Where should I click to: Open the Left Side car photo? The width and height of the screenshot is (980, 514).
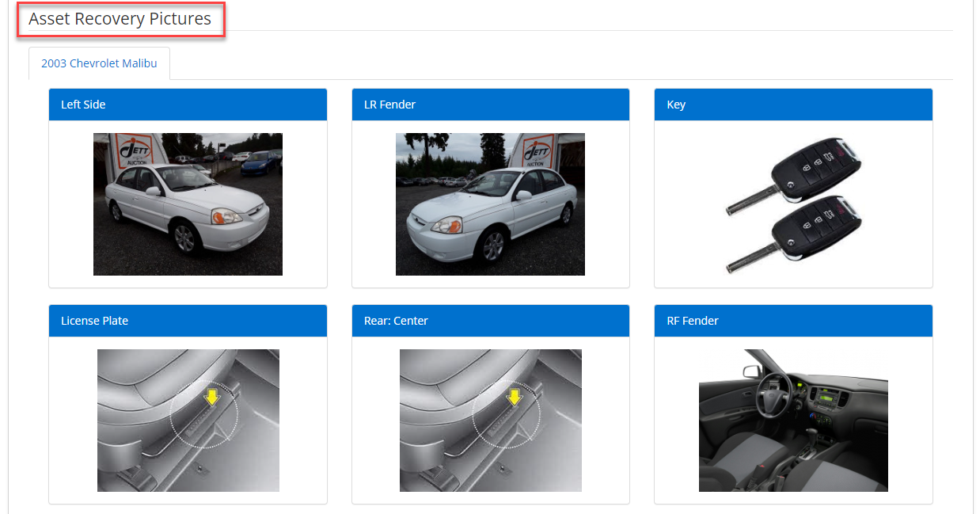tap(188, 204)
